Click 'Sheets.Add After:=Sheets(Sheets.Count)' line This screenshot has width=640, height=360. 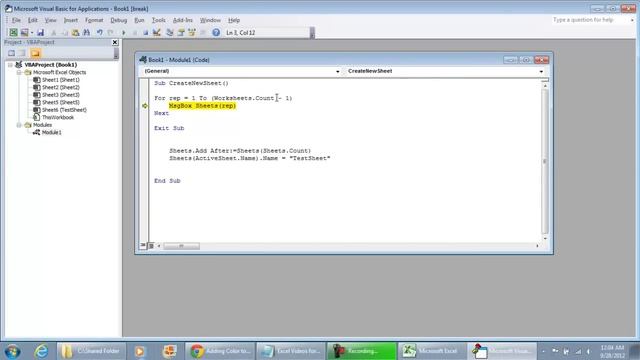click(240, 151)
